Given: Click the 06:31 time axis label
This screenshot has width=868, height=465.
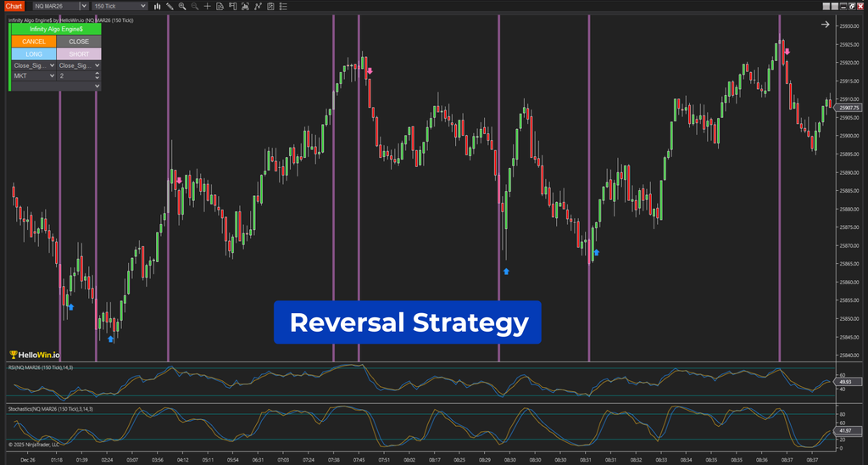Looking at the screenshot, I should click(x=258, y=460).
